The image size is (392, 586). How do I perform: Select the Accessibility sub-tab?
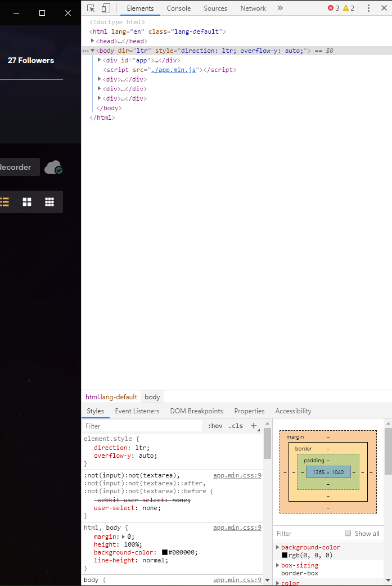coord(294,411)
